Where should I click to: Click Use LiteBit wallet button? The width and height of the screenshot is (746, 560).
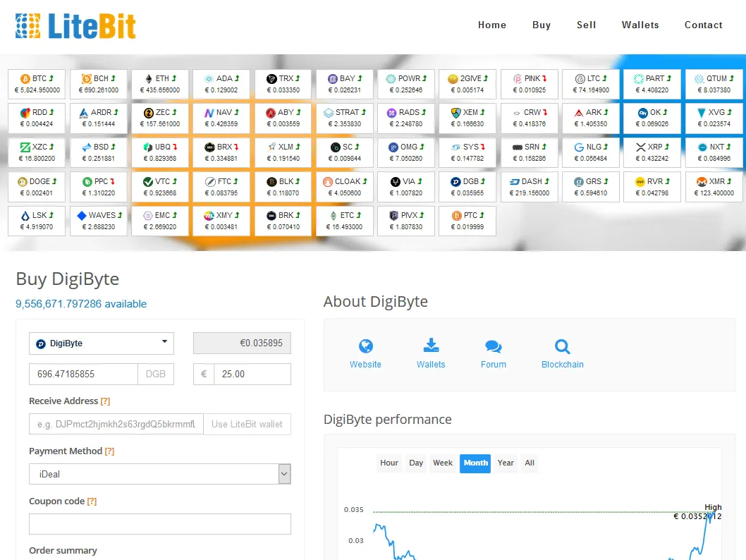[x=247, y=424]
